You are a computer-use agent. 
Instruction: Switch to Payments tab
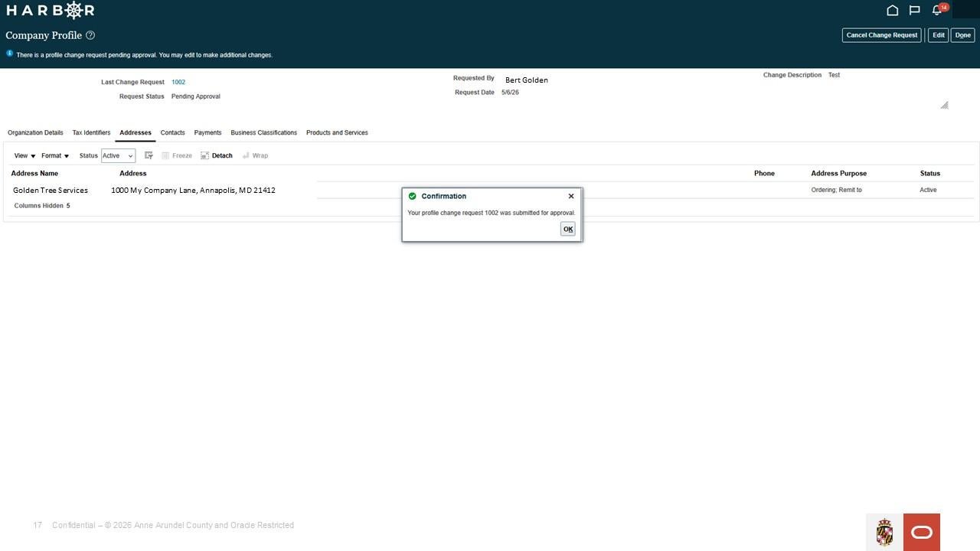pyautogui.click(x=207, y=132)
